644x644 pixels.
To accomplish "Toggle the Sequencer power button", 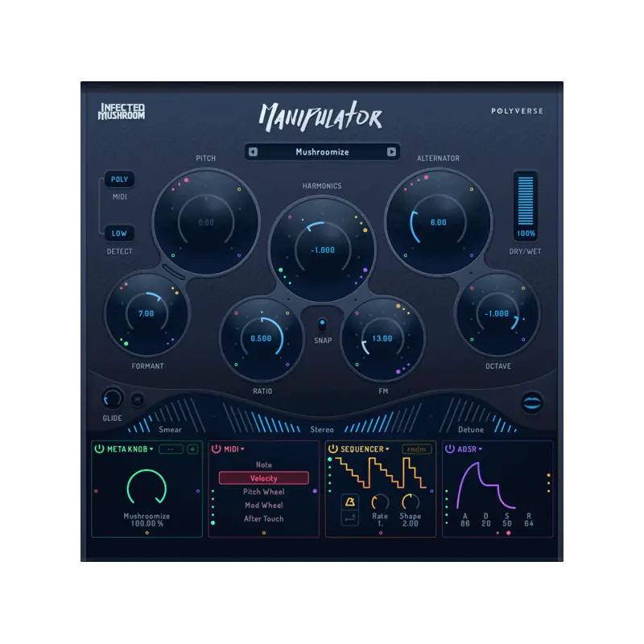I will pos(333,449).
